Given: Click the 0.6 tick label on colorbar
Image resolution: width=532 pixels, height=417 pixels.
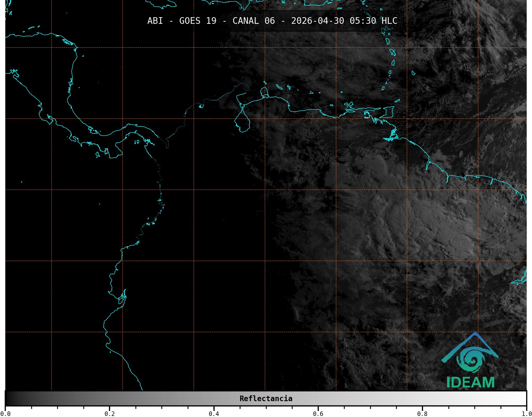Looking at the screenshot, I should click(x=318, y=414).
